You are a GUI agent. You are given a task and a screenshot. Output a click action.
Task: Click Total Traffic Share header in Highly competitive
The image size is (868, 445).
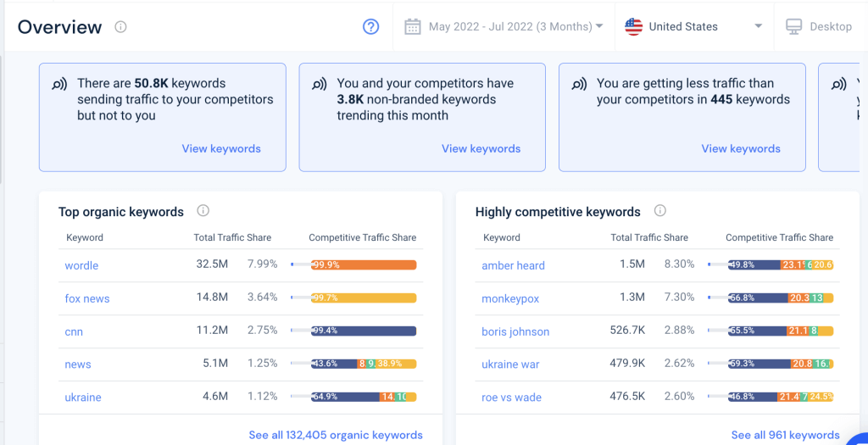click(649, 237)
